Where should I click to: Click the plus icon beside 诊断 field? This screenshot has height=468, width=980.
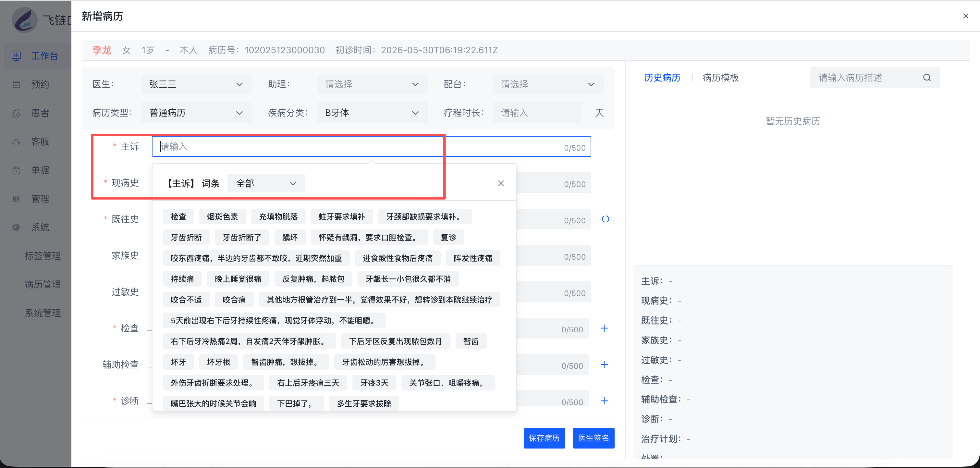(x=604, y=400)
